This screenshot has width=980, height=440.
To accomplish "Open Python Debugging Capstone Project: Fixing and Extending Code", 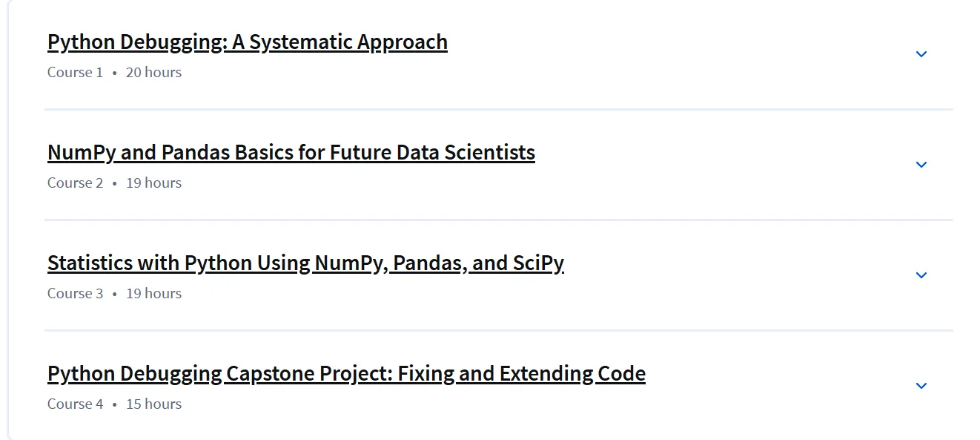I will pos(346,374).
